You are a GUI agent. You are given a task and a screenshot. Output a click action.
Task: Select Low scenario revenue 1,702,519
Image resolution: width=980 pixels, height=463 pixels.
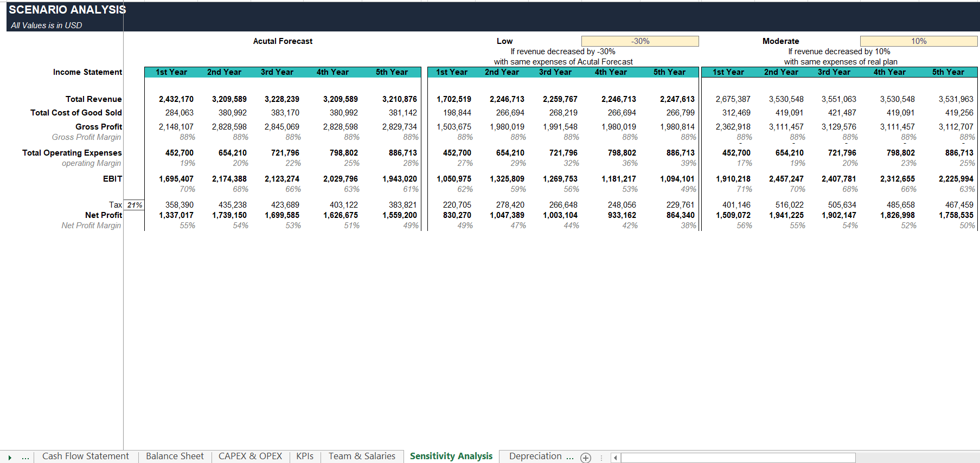pos(453,99)
